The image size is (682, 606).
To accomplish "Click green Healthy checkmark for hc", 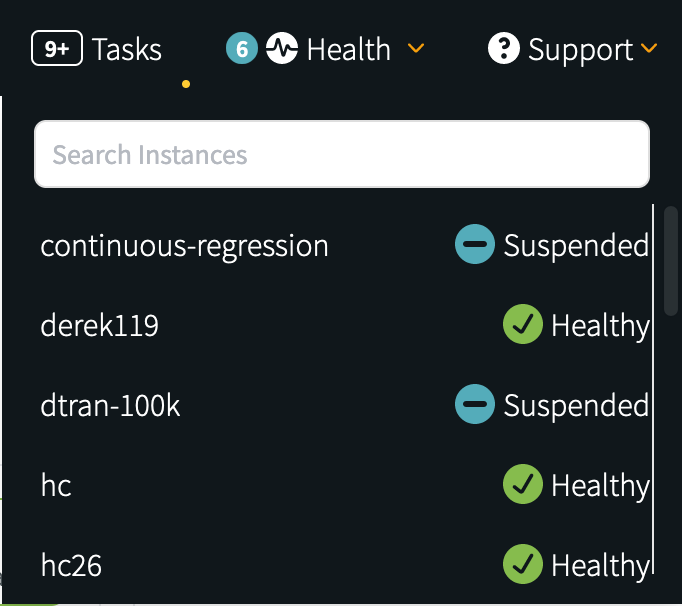I will pyautogui.click(x=523, y=484).
